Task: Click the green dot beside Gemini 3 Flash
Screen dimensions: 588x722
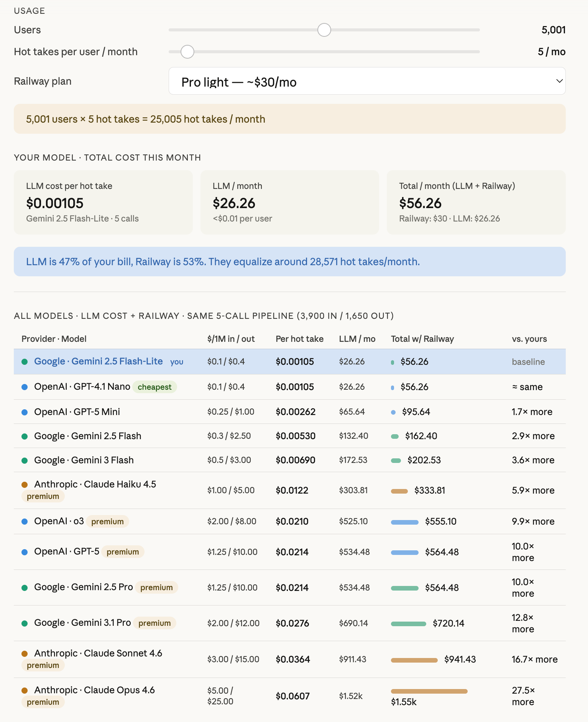Action: (25, 461)
